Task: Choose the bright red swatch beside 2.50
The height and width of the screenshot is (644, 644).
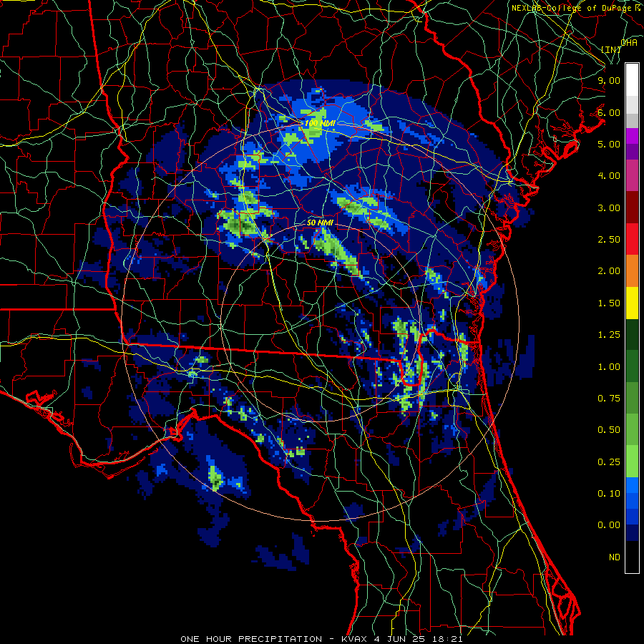Action: coord(632,239)
